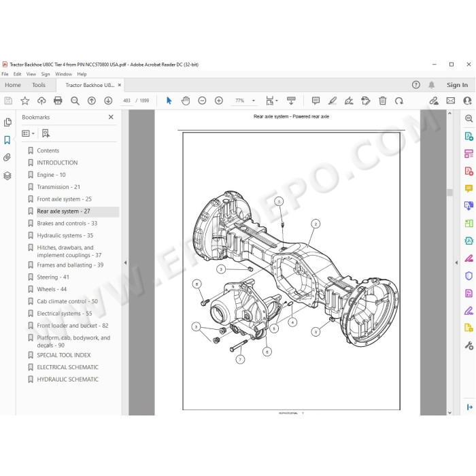This screenshot has height=476, width=476.
Task: Click add new bookmark icon
Action: pyautogui.click(x=46, y=133)
